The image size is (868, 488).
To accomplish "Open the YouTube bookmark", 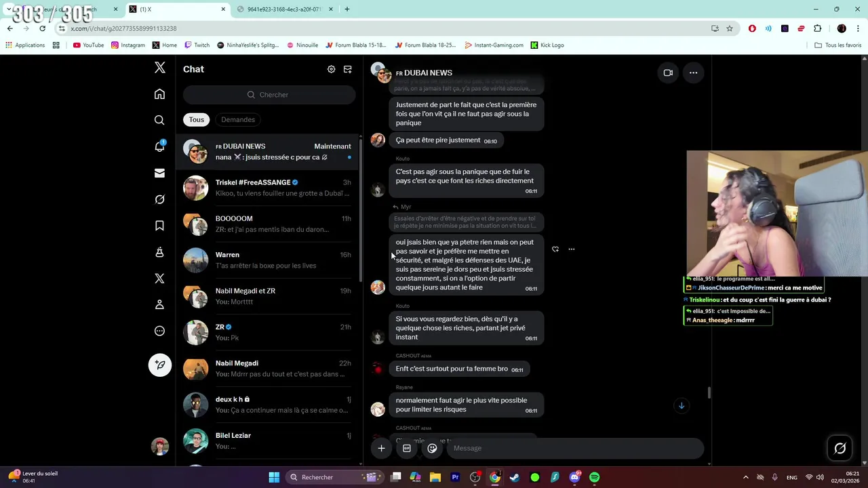I will (88, 45).
